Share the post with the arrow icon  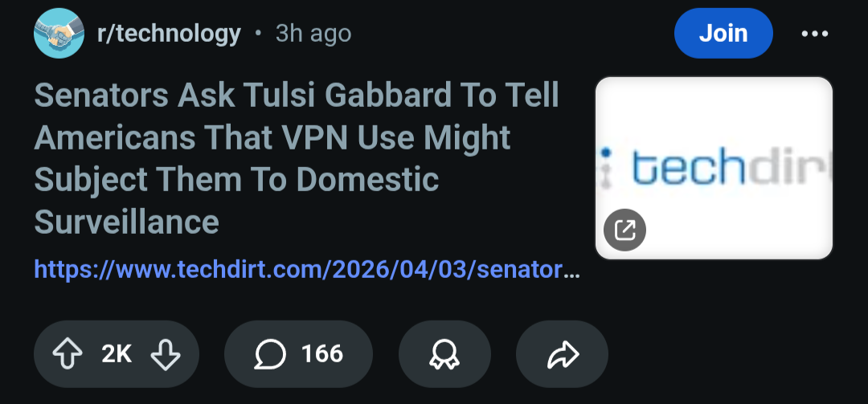(563, 354)
